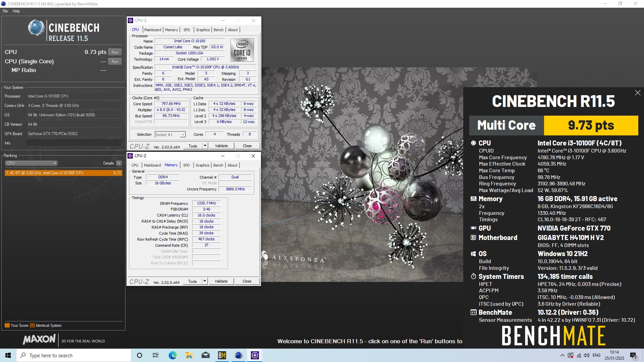Open Graphics tab in upper CPU-Z

point(203,30)
